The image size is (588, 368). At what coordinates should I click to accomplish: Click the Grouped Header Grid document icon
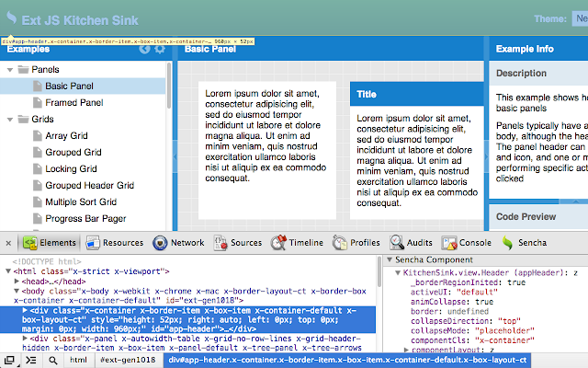point(37,185)
